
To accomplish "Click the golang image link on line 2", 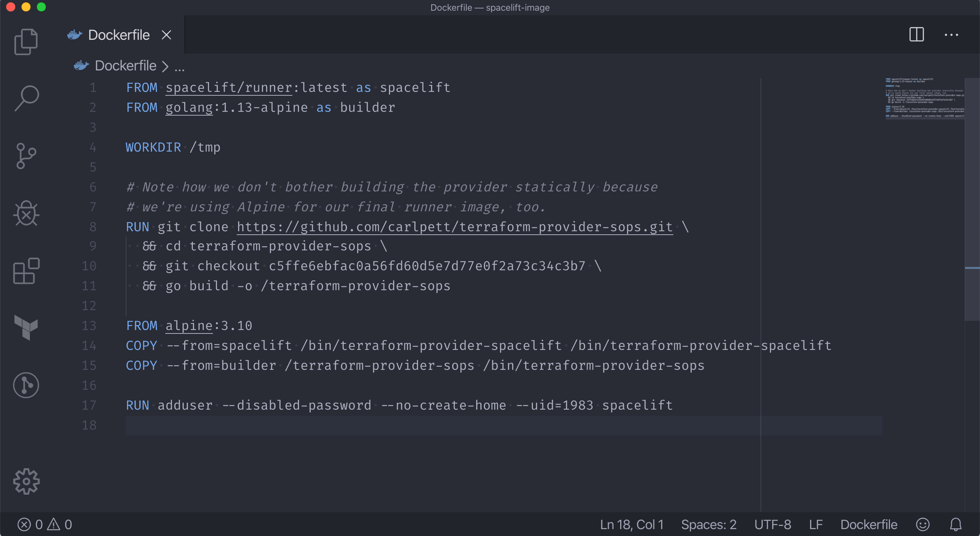I will (x=189, y=108).
